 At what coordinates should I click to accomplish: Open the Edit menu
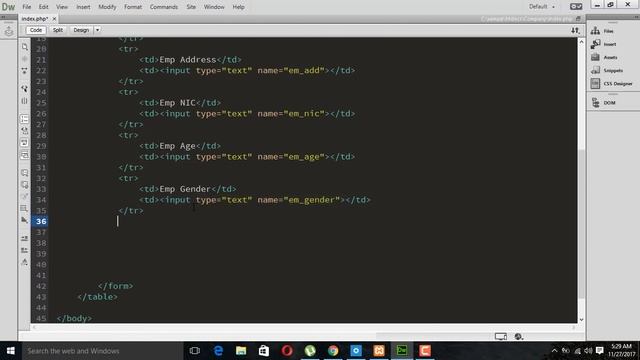pos(43,7)
